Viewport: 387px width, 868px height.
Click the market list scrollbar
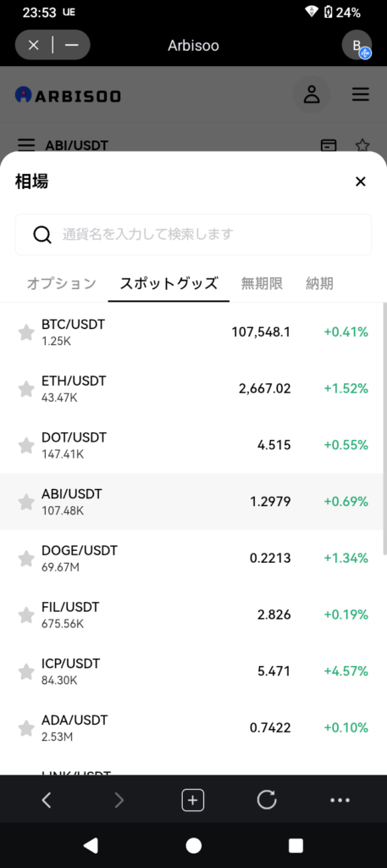tap(384, 429)
